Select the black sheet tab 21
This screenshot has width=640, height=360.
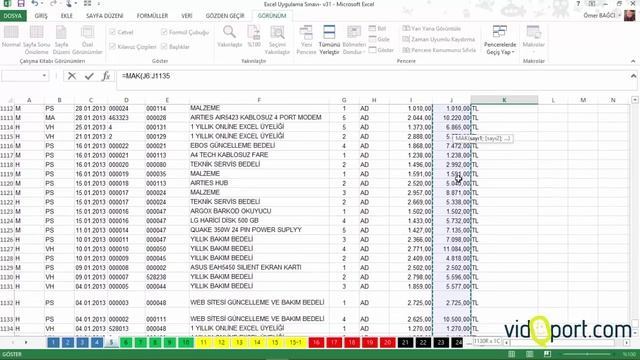(x=405, y=342)
